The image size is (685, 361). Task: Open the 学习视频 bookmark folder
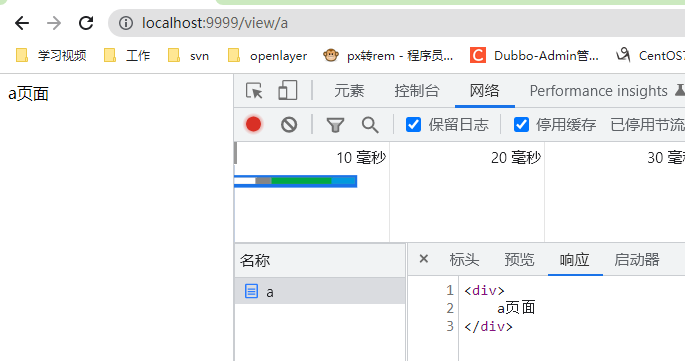click(x=51, y=56)
